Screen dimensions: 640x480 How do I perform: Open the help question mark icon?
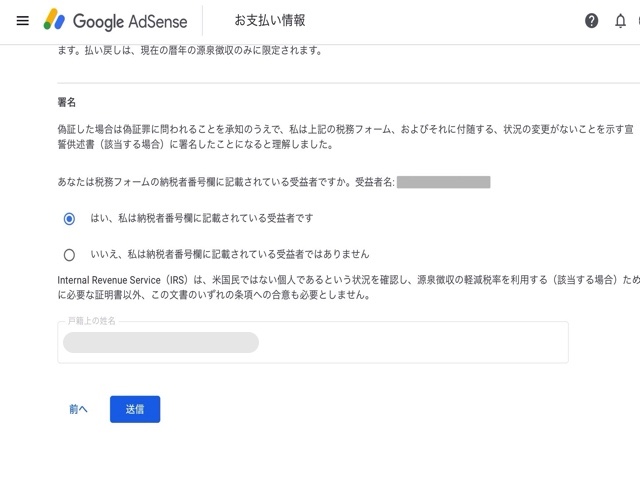[591, 20]
